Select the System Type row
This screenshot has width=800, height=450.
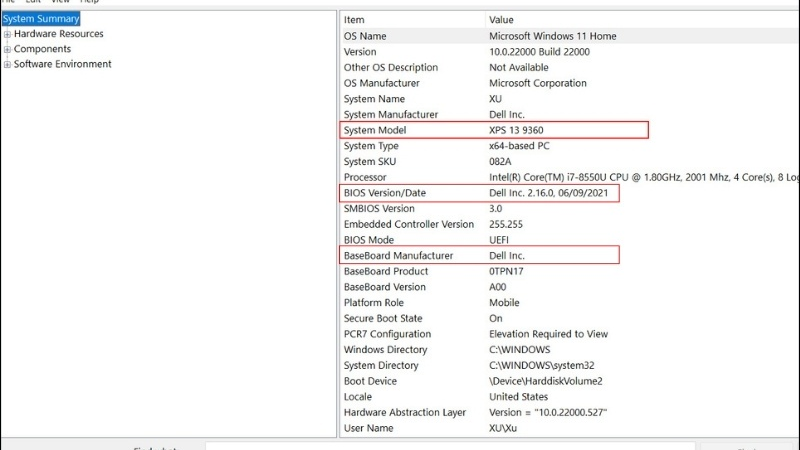coord(570,146)
